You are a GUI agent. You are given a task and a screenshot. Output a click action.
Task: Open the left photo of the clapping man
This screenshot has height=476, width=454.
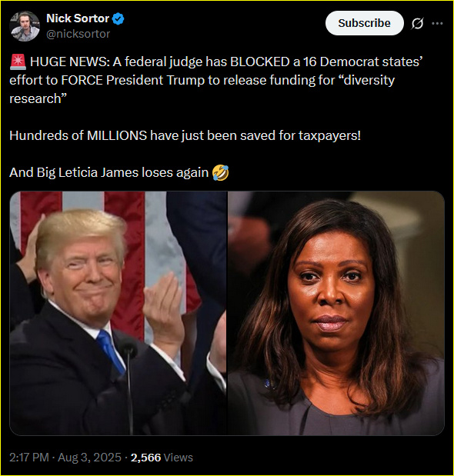click(x=119, y=313)
